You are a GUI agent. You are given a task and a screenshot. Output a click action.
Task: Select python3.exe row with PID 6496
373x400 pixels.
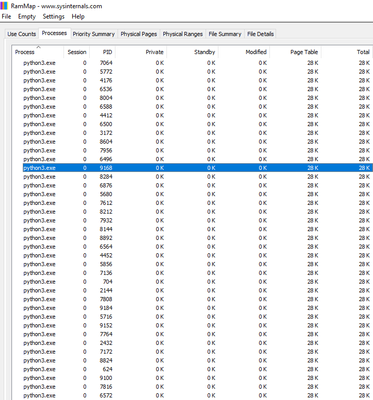pyautogui.click(x=198, y=159)
